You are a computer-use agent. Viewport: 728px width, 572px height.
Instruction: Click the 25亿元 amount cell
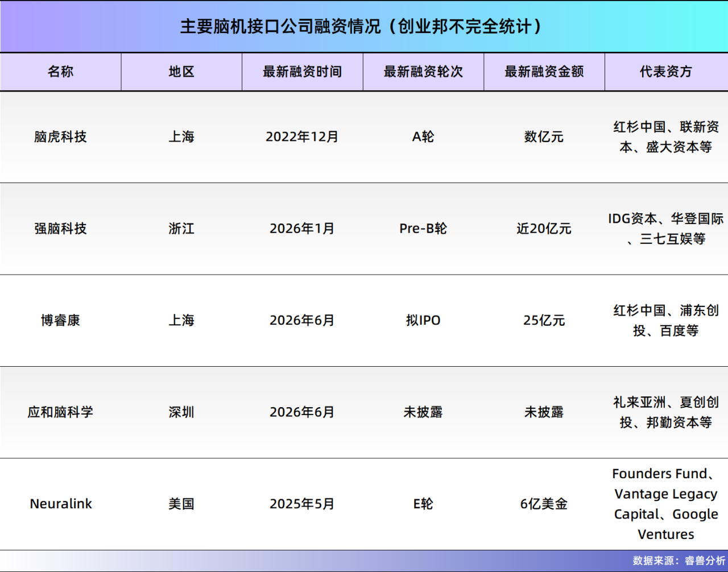[544, 321]
